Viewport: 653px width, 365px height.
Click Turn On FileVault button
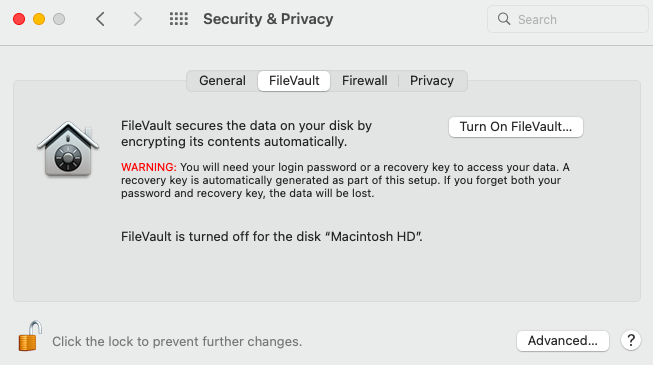point(516,127)
